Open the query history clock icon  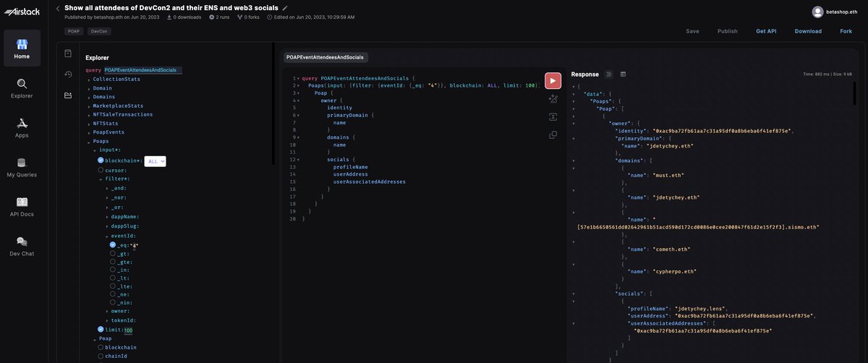68,74
